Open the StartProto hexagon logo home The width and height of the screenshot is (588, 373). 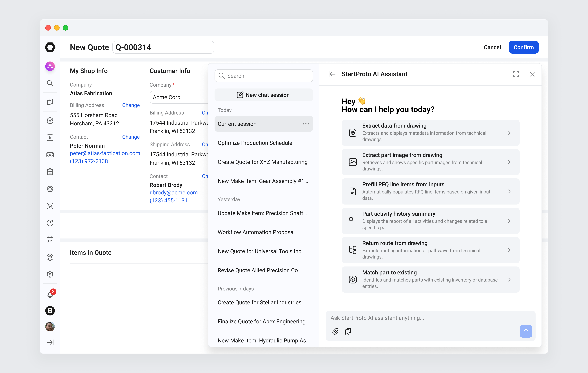(x=50, y=47)
